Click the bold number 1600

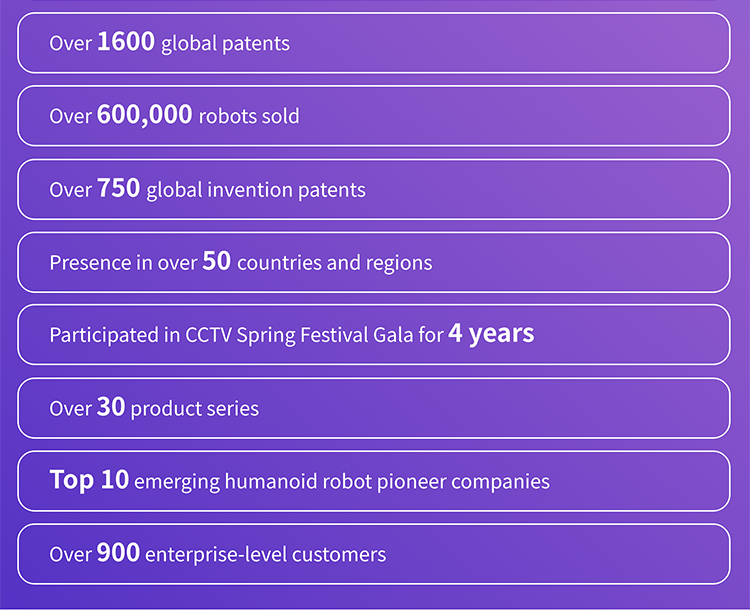pos(126,42)
